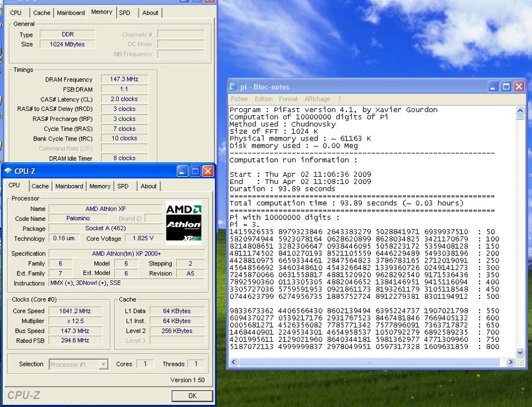Viewport: 532px width, 407px height.
Task: Open Memory tab in front CPU-Z window
Action: (x=100, y=186)
